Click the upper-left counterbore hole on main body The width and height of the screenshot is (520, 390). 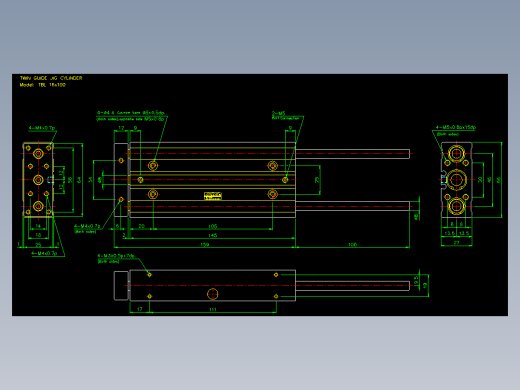153,165
